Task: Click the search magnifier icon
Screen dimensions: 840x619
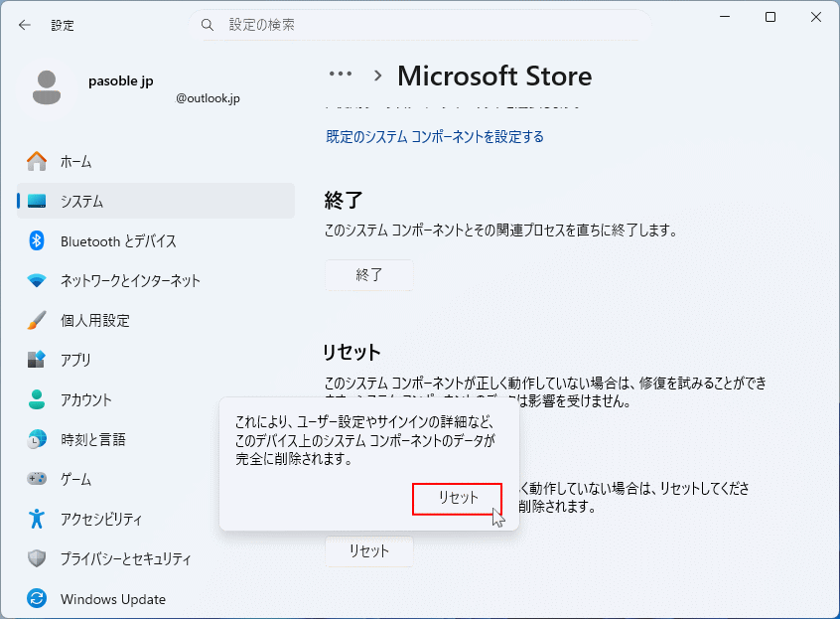Action: click(x=208, y=25)
